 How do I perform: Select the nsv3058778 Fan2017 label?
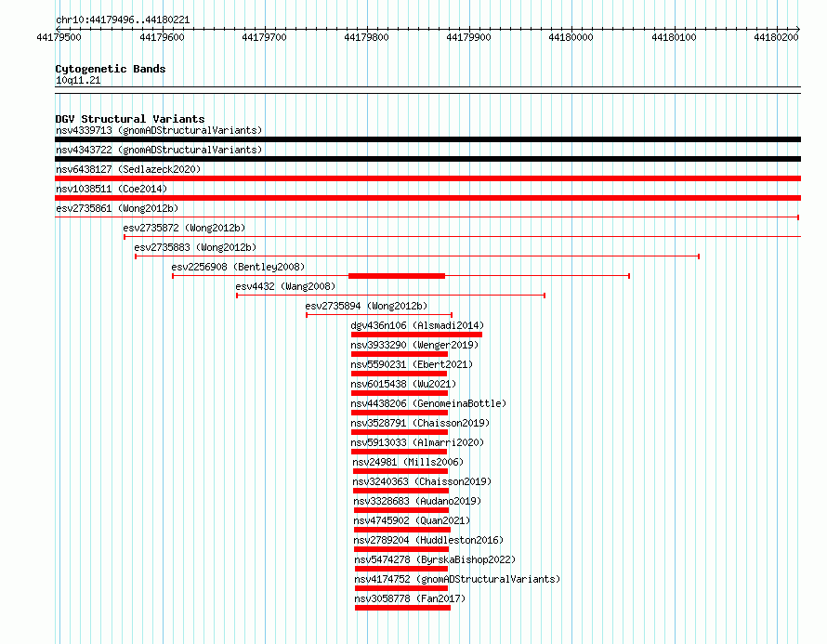411,598
